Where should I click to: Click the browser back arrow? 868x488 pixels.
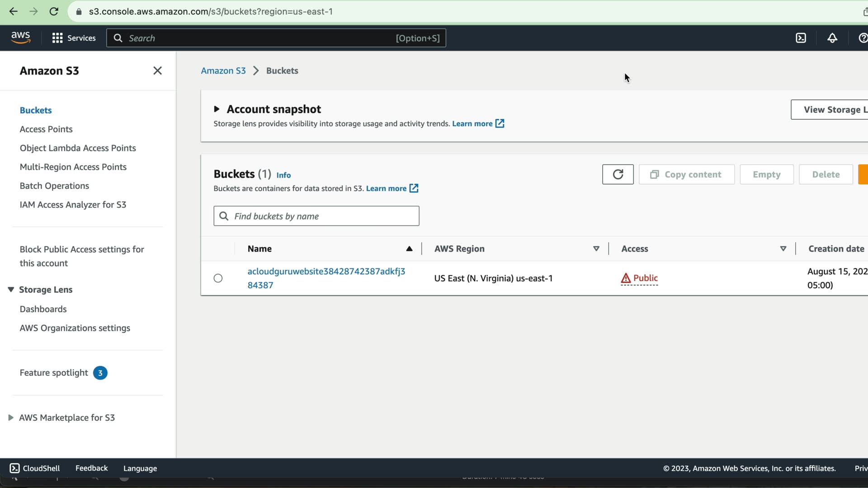[13, 12]
